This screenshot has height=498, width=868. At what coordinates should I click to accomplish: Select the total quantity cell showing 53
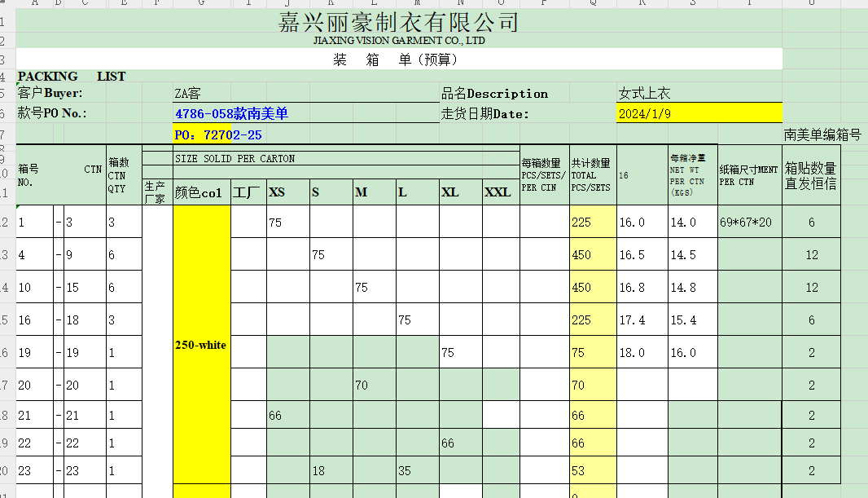tap(592, 471)
